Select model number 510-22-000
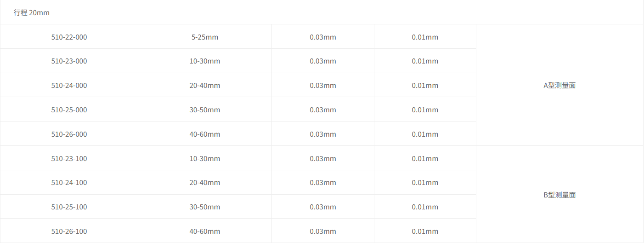 69,37
